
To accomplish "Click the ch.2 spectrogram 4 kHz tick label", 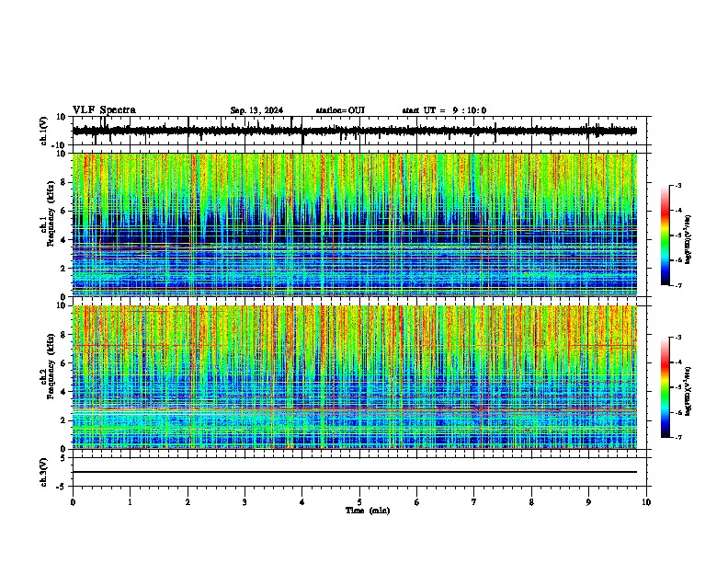I will (x=64, y=392).
